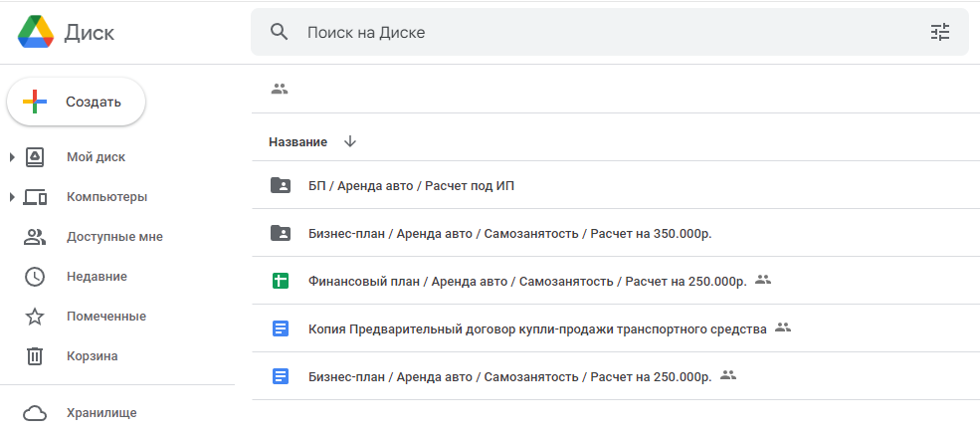Select the Бизнес-план Расчет на 250.000р. document
The width and height of the screenshot is (980, 434).
tap(510, 376)
